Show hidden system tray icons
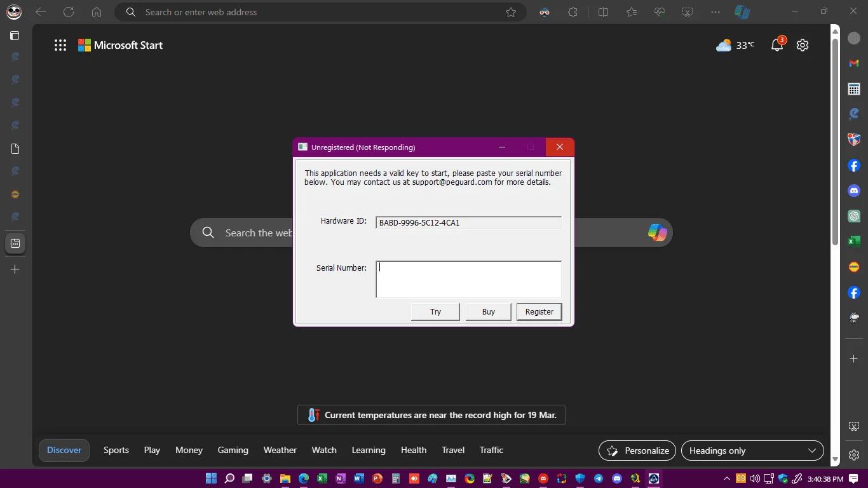The image size is (868, 488). click(x=727, y=478)
